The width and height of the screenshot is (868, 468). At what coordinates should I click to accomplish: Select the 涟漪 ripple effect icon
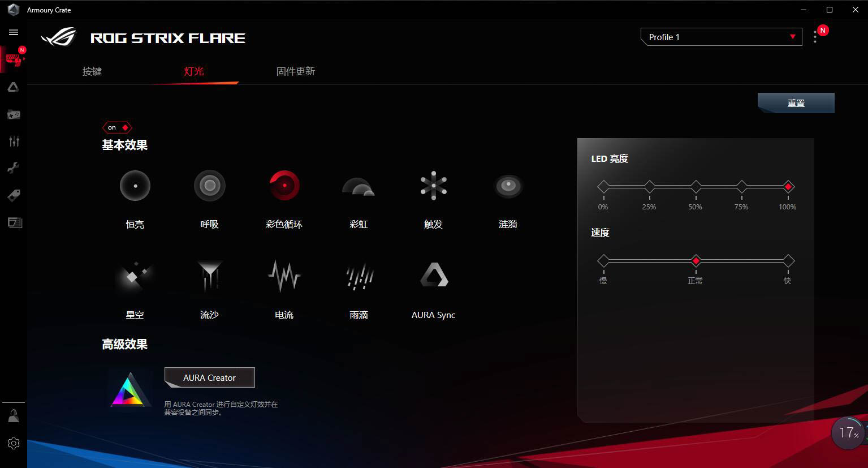click(x=508, y=186)
